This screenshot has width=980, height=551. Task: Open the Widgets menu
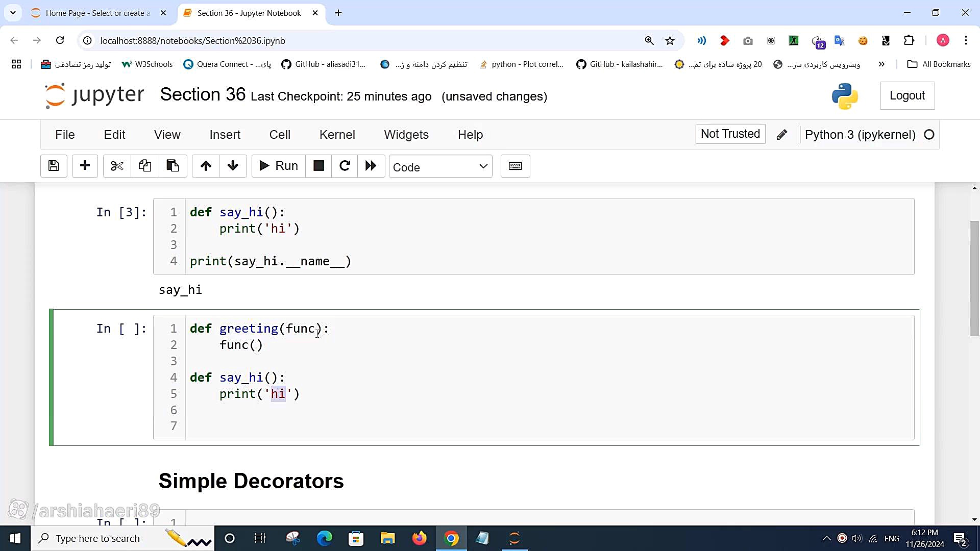pos(406,135)
